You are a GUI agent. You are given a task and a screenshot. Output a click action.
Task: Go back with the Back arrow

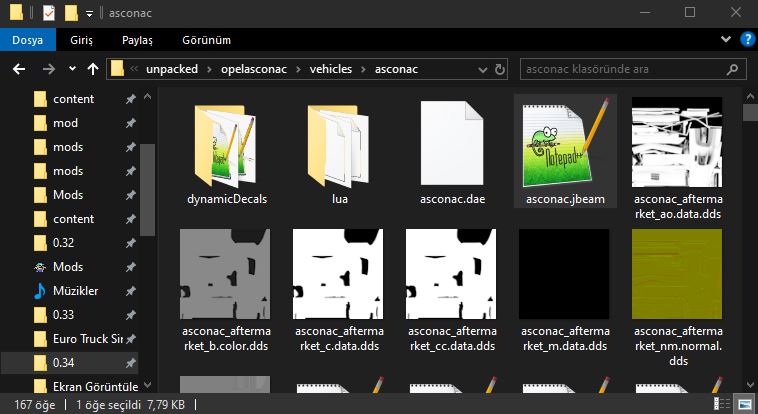[x=19, y=69]
